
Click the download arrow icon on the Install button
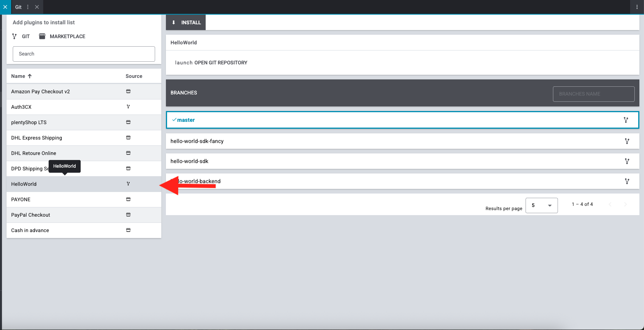click(174, 22)
